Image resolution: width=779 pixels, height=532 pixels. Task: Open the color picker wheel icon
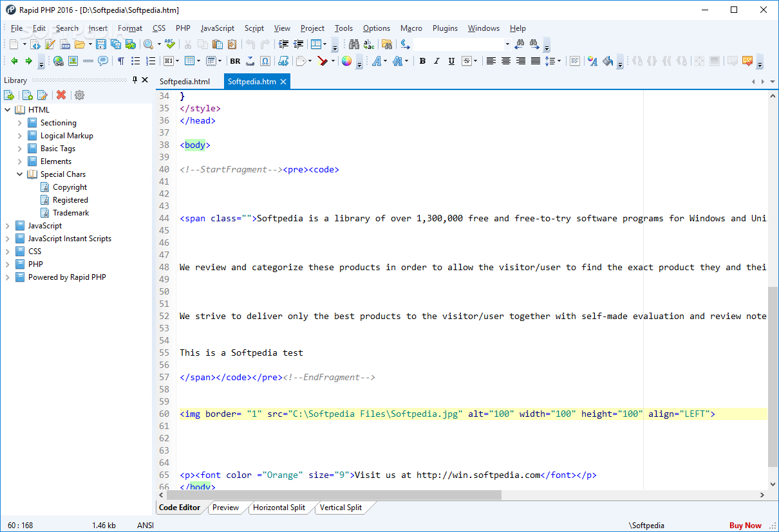(x=346, y=61)
